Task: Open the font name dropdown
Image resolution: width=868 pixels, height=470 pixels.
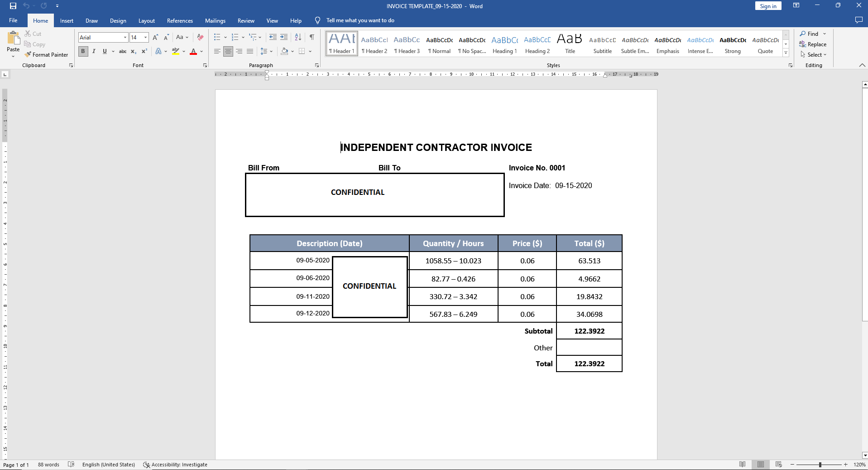Action: (125, 38)
